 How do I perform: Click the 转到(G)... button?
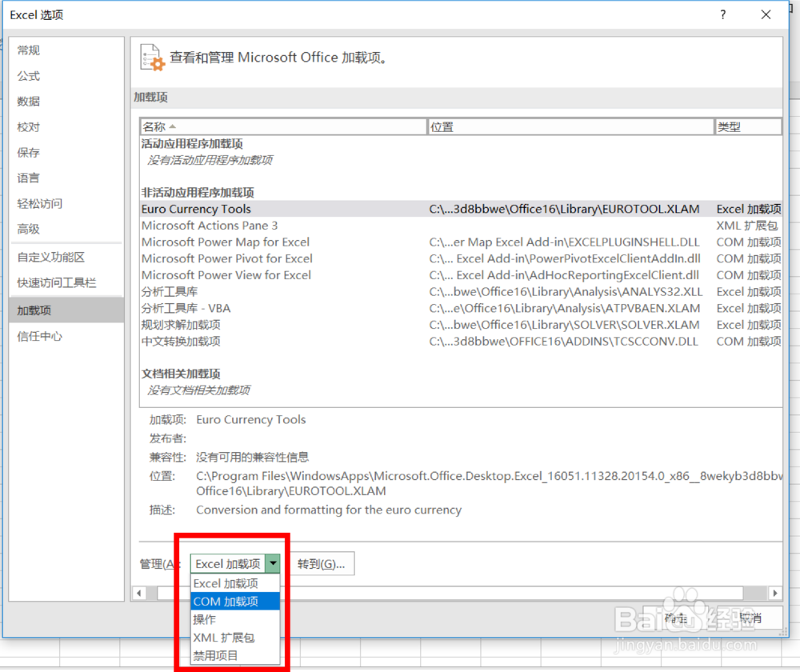322,564
